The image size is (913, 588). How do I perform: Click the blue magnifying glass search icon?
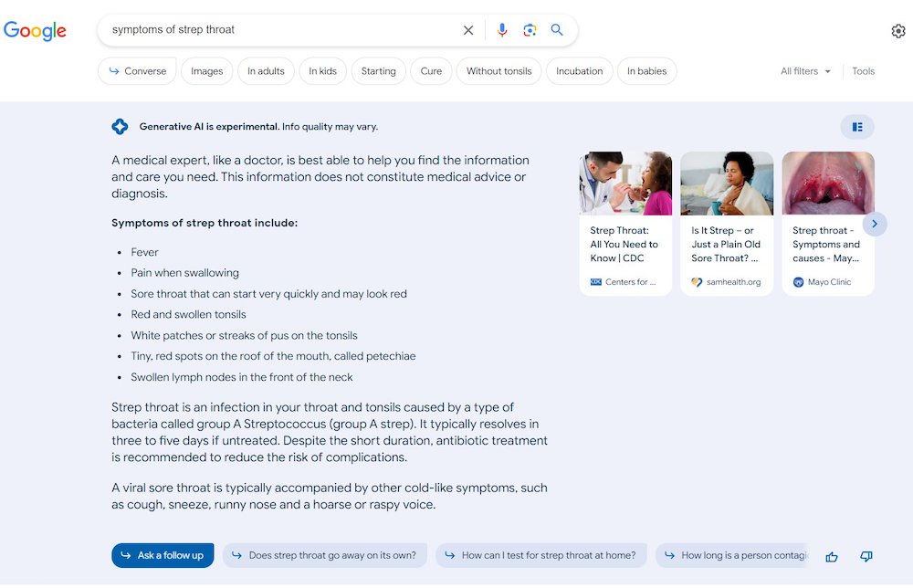point(557,30)
